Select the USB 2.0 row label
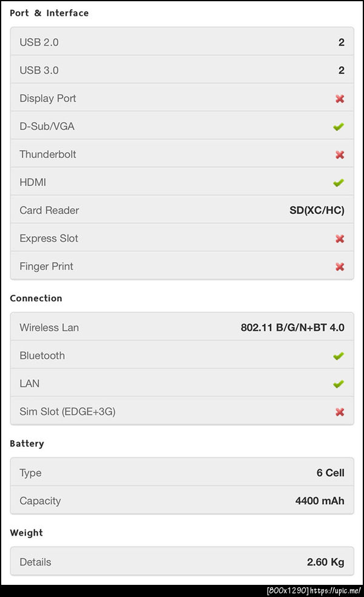 tap(39, 43)
